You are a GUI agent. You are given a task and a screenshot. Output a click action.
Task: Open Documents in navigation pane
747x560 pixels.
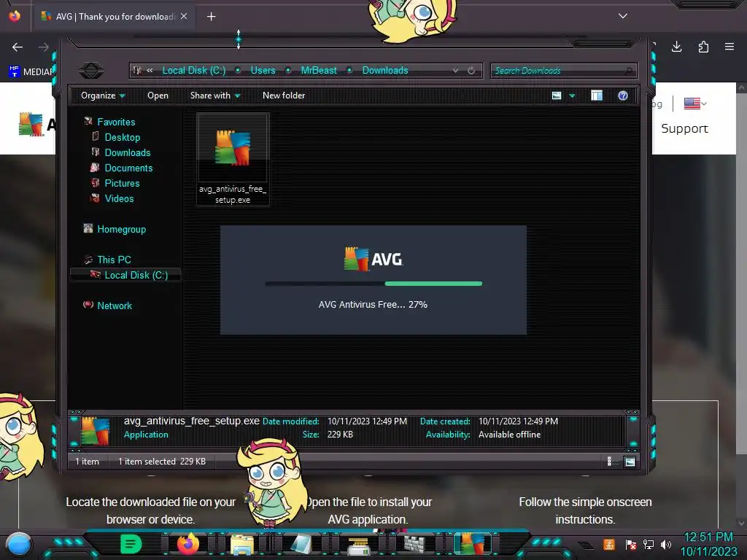[128, 168]
